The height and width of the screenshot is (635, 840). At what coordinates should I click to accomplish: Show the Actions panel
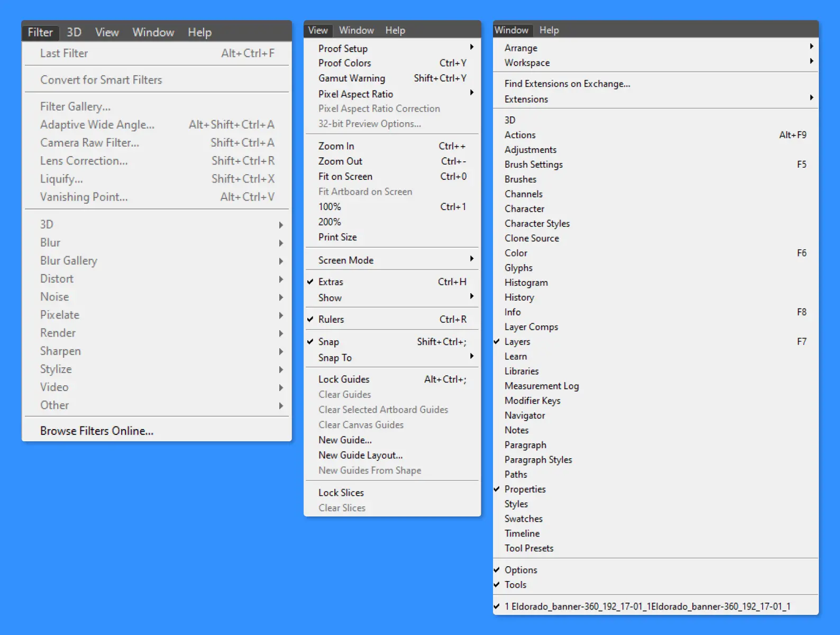point(655,135)
